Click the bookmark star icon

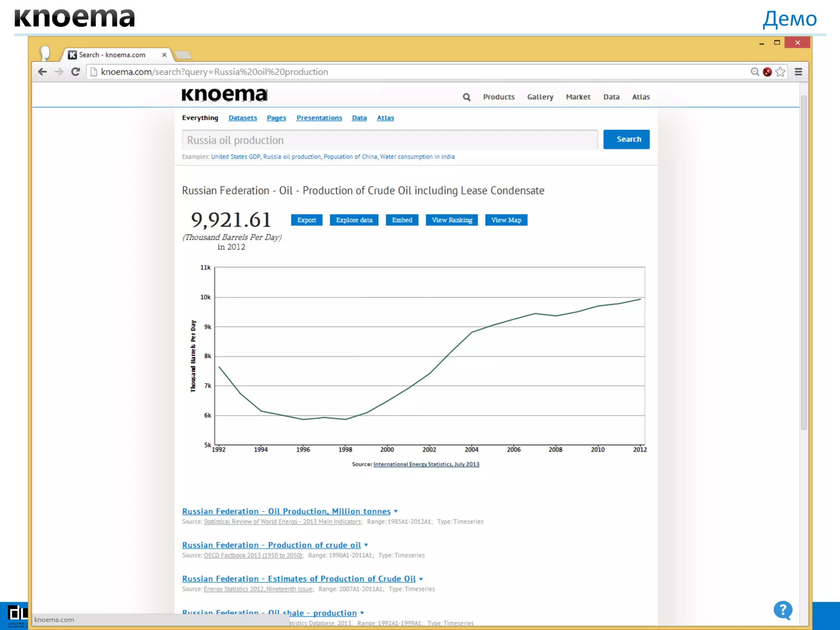pos(781,72)
